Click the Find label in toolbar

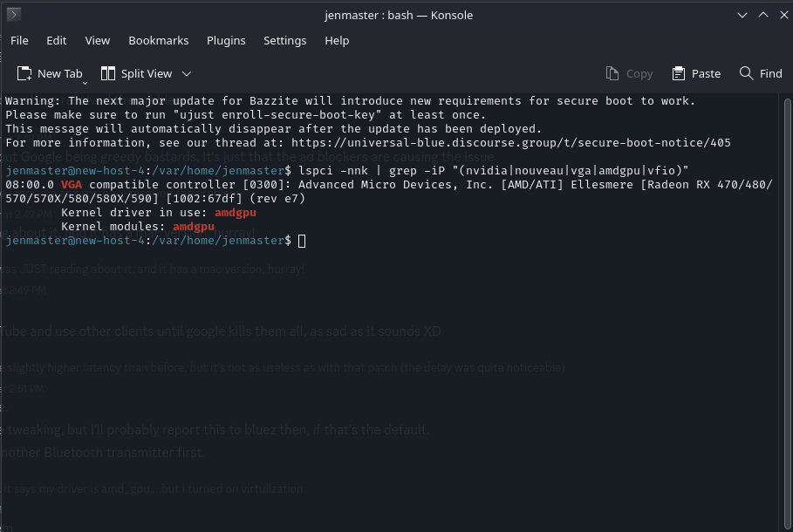pos(770,74)
